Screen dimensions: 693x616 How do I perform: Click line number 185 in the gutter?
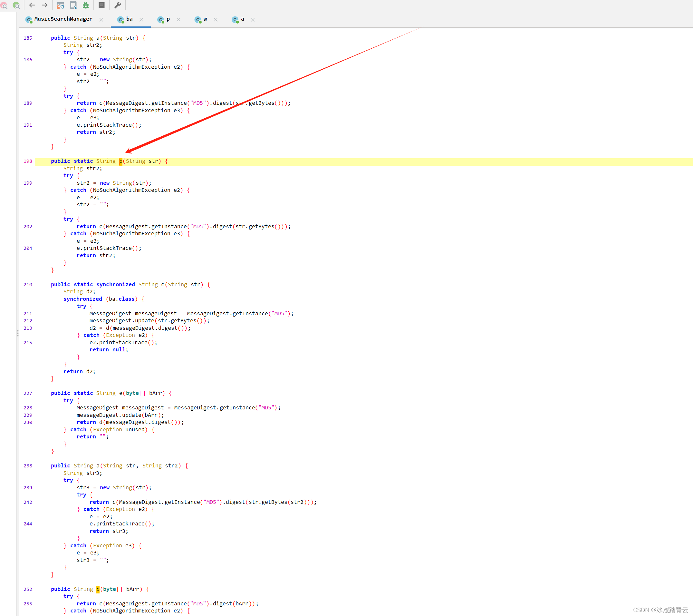[28, 38]
